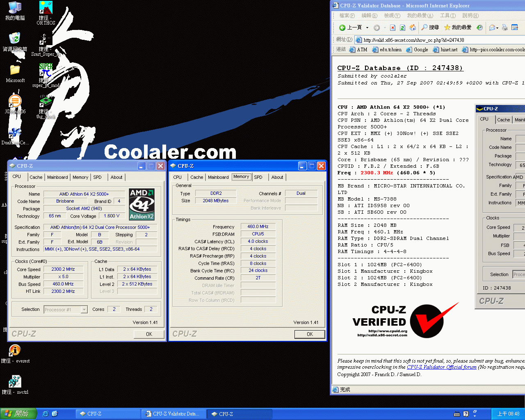Click the Edit page toolbar icon
525x420 pixels.
pos(515,27)
